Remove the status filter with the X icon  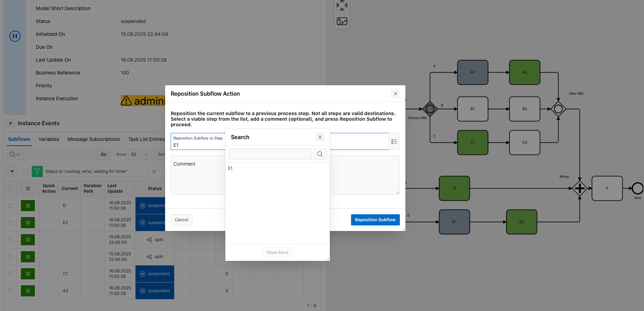click(x=154, y=172)
